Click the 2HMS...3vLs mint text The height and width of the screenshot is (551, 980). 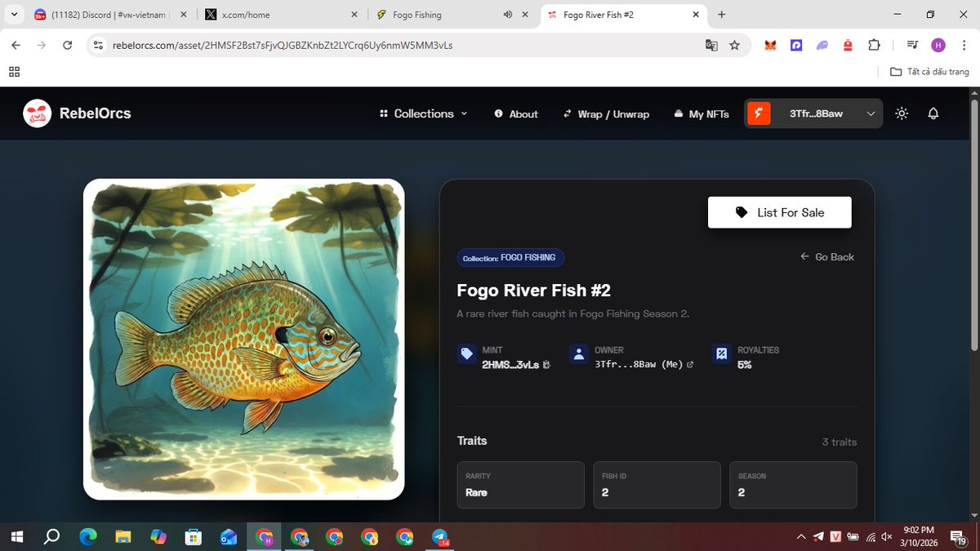click(x=510, y=365)
